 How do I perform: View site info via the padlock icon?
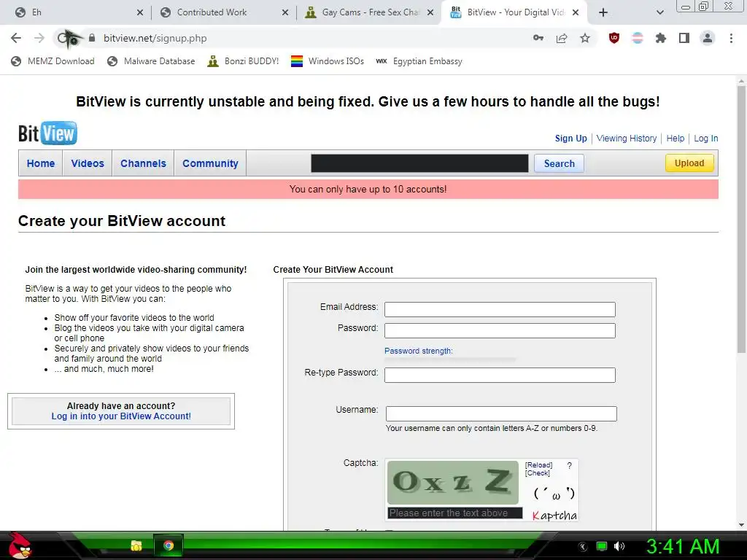click(92, 38)
